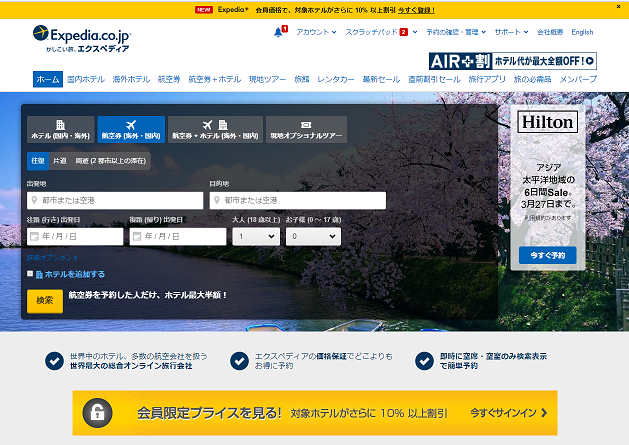Click the Expedia.co.jp logo

pyautogui.click(x=82, y=39)
